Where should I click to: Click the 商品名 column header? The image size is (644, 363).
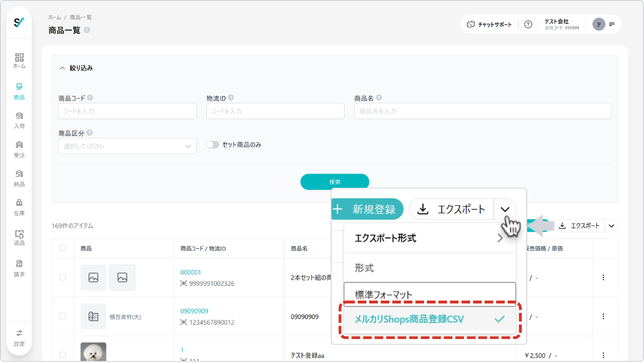pyautogui.click(x=299, y=249)
